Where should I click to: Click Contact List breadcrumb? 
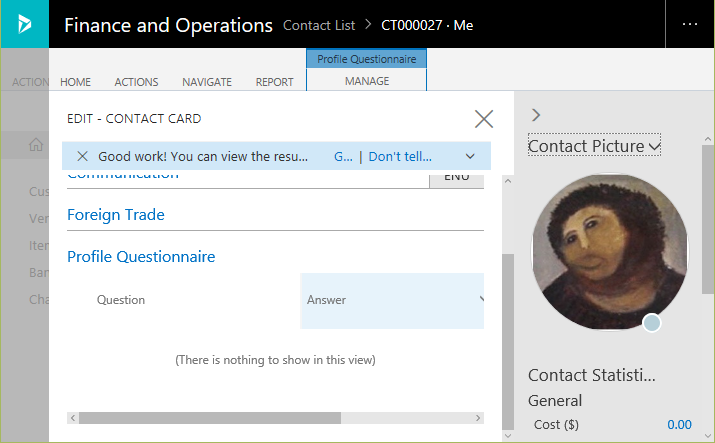pyautogui.click(x=319, y=25)
